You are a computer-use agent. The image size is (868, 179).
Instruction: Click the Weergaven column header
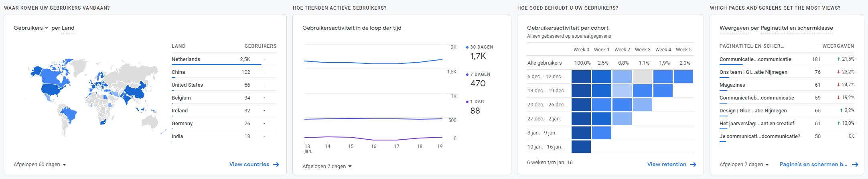coord(838,46)
